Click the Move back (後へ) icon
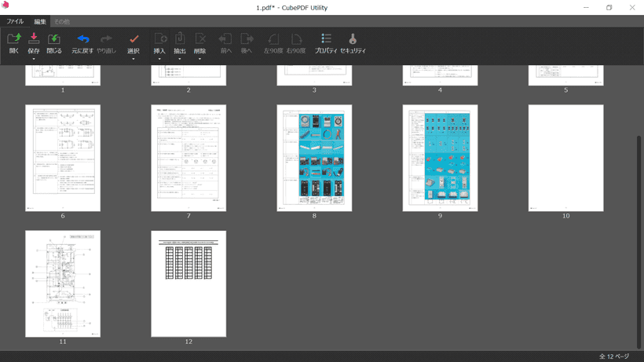Viewport: 644px width, 362px height. pos(247,39)
